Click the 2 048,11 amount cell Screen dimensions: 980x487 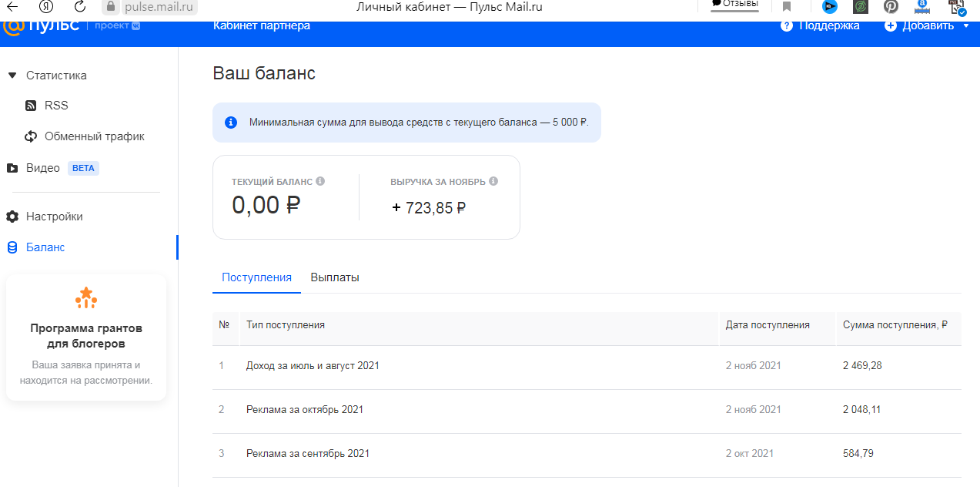tap(861, 410)
